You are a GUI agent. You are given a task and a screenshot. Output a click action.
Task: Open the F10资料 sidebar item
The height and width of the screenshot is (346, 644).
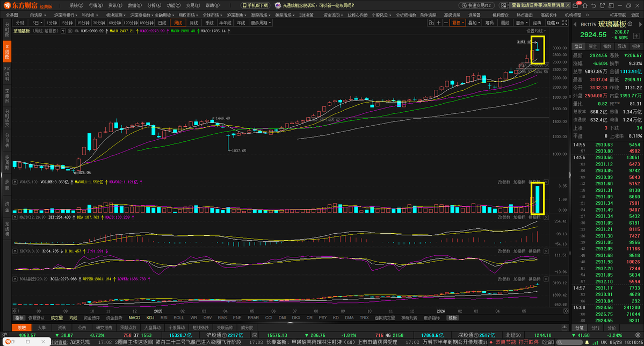point(7,74)
